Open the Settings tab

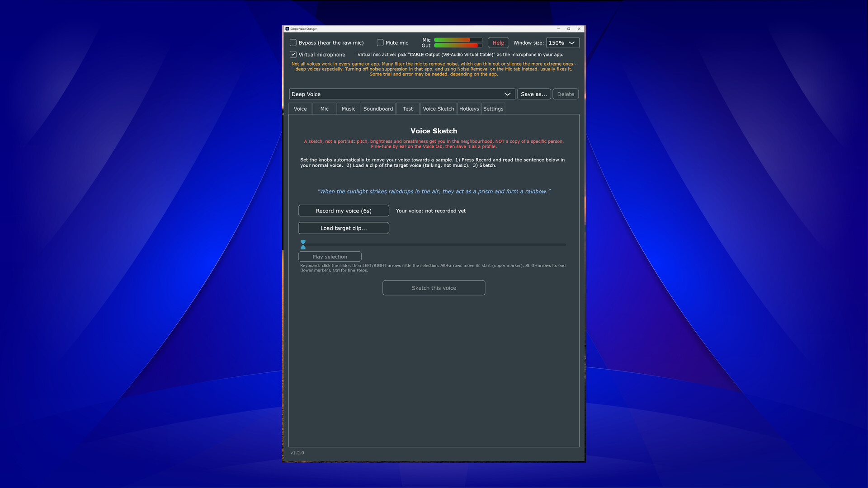click(493, 109)
